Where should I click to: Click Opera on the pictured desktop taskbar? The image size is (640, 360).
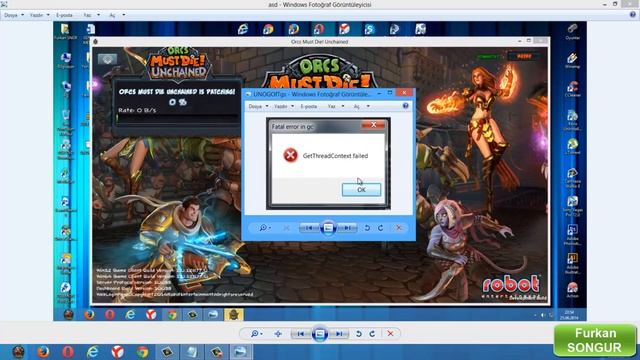point(109,315)
